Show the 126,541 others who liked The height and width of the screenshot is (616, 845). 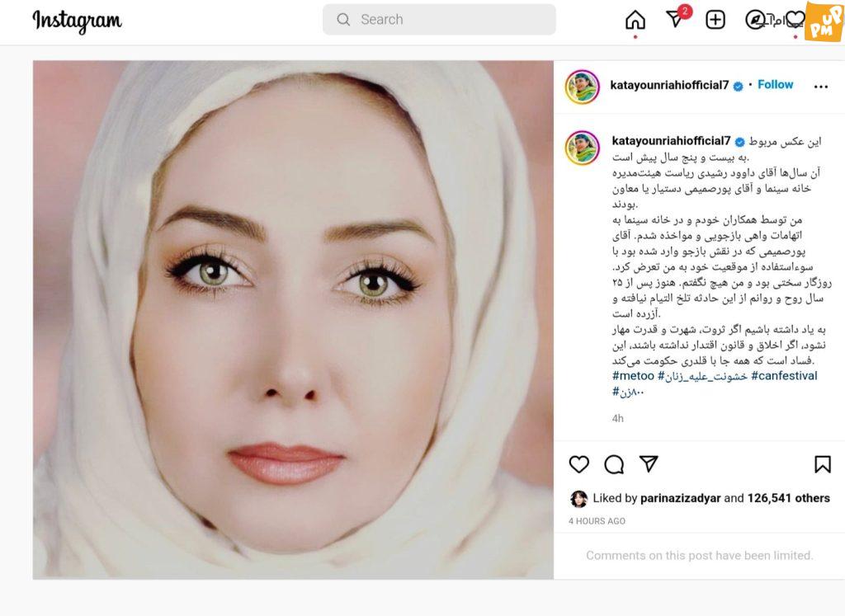(x=788, y=498)
